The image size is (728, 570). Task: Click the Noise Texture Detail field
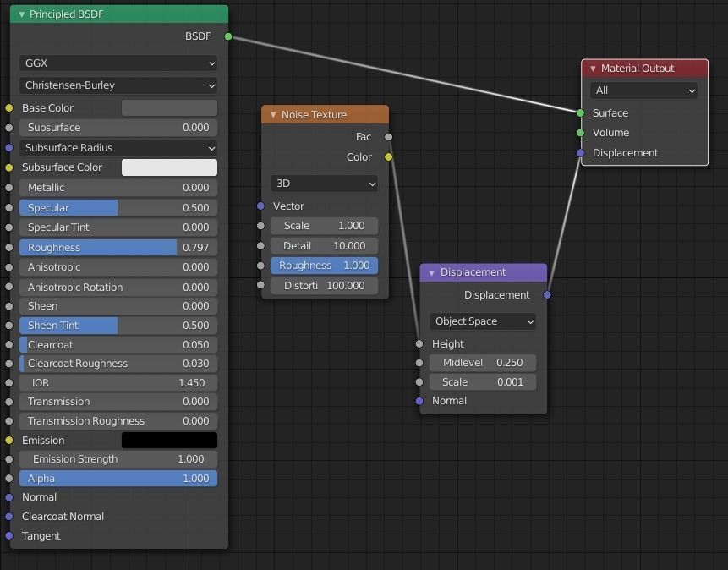(x=324, y=246)
